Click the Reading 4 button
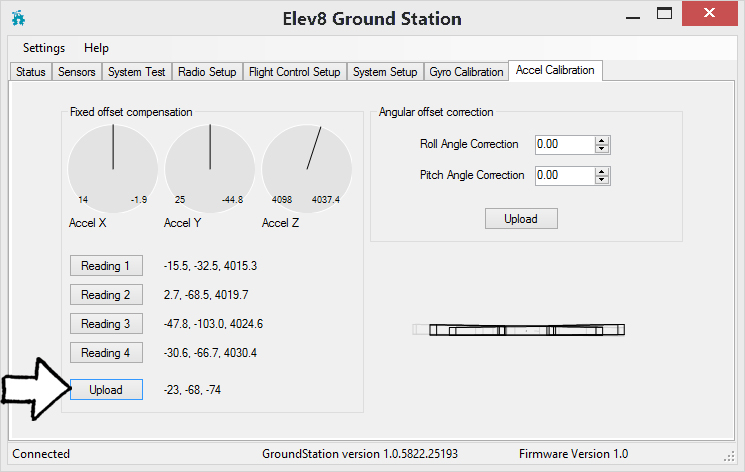The height and width of the screenshot is (472, 745). point(106,353)
